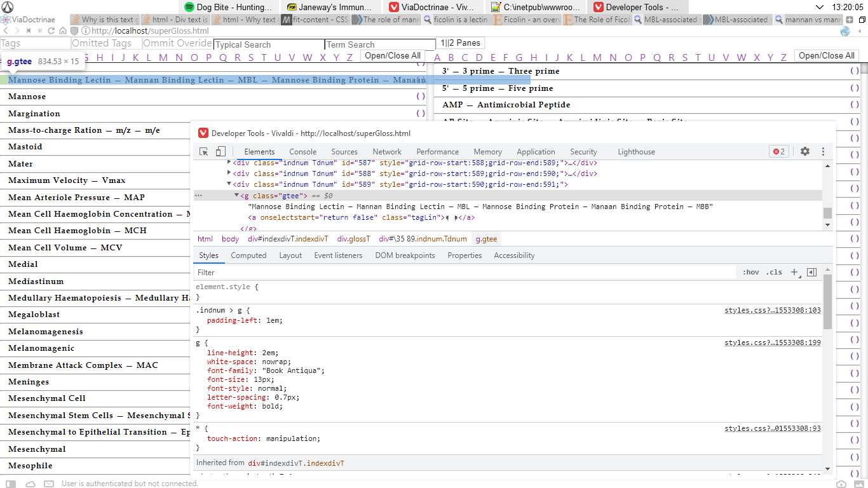Open styles.css link for the g rule
The height and width of the screenshot is (488, 868).
click(x=773, y=342)
